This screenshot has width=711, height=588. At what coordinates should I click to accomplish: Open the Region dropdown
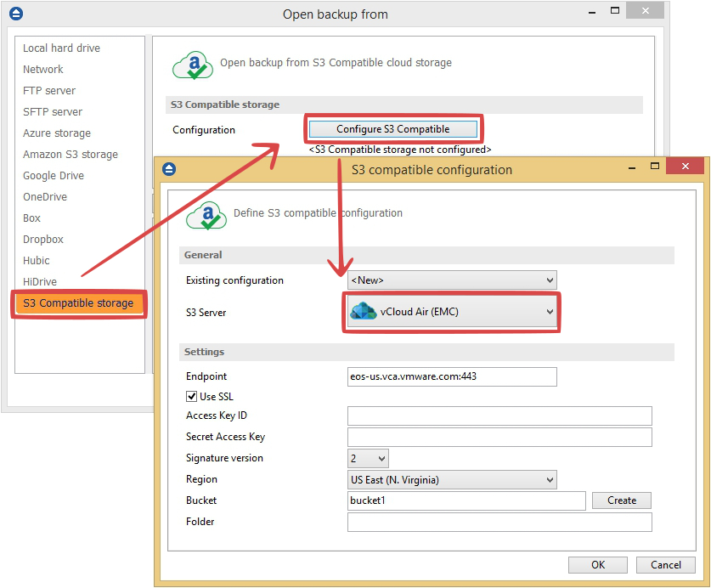pyautogui.click(x=452, y=479)
